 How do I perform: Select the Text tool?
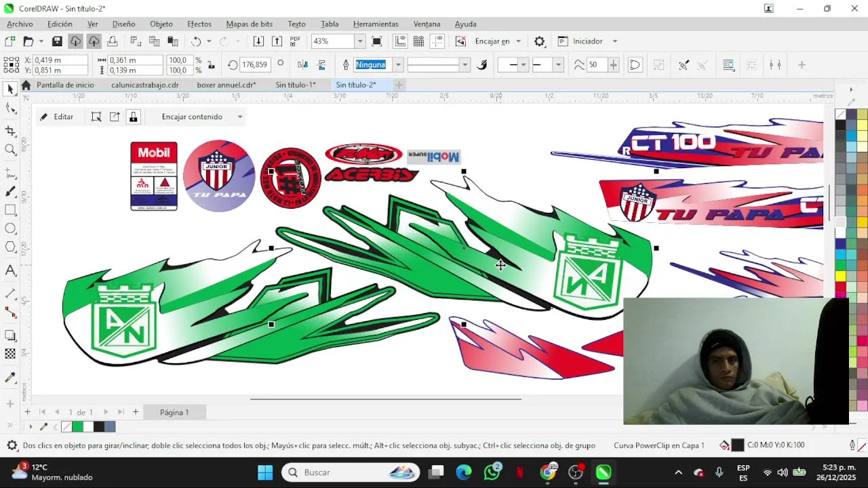click(10, 270)
